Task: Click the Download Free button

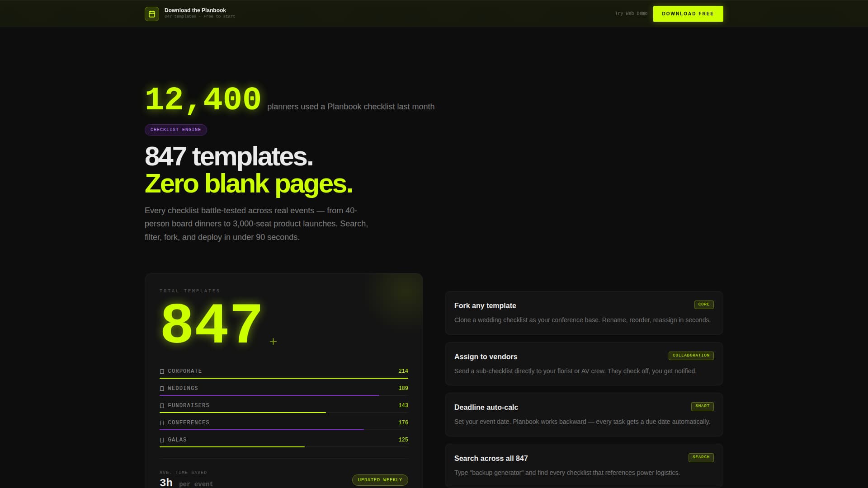Action: (x=688, y=14)
